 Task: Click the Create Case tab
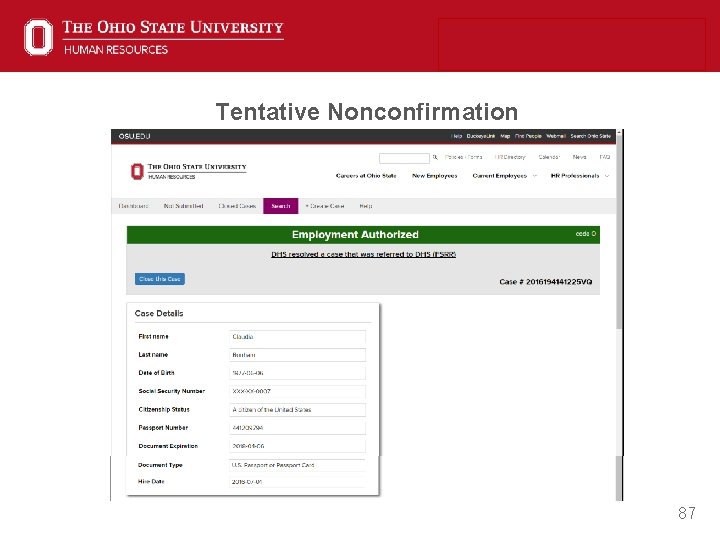coord(325,206)
